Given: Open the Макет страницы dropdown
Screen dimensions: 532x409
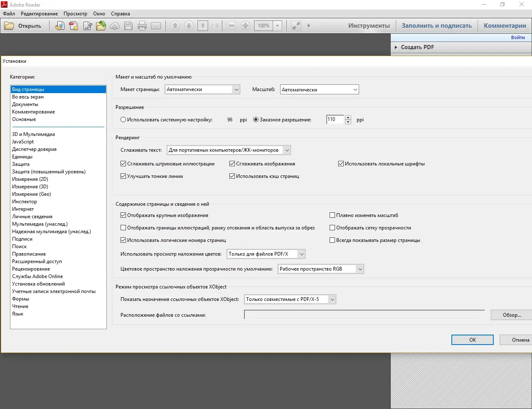Looking at the screenshot, I should (x=202, y=89).
